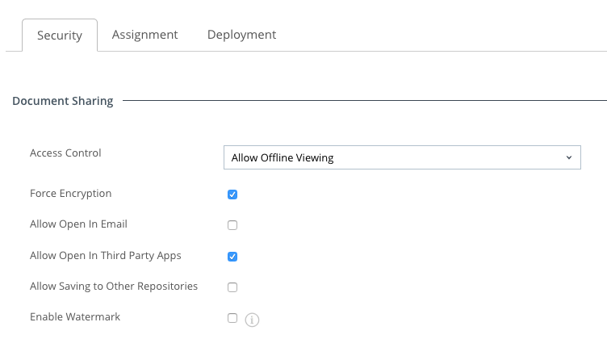Click the Document Sharing section divider line
The width and height of the screenshot is (607, 364).
tap(363, 102)
